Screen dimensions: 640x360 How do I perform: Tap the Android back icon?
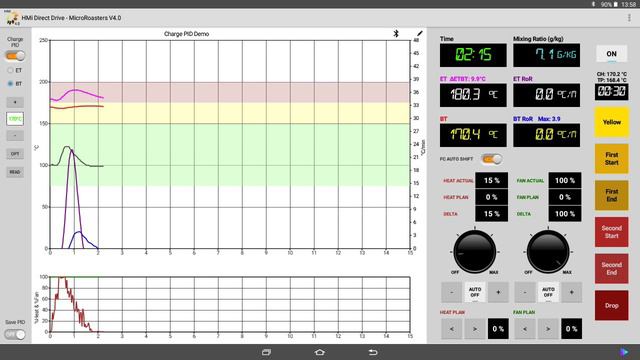point(373,352)
